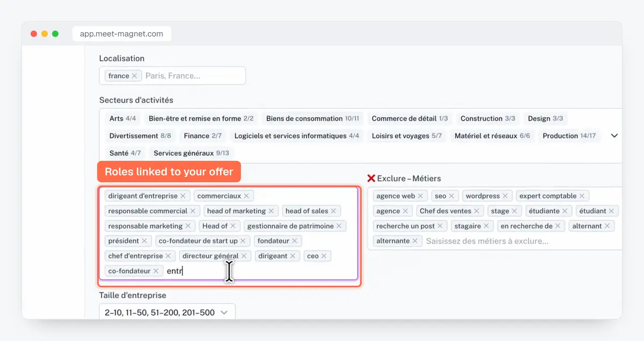Select Logiciels et services informatiques sector
The image size is (644, 341).
(x=297, y=136)
